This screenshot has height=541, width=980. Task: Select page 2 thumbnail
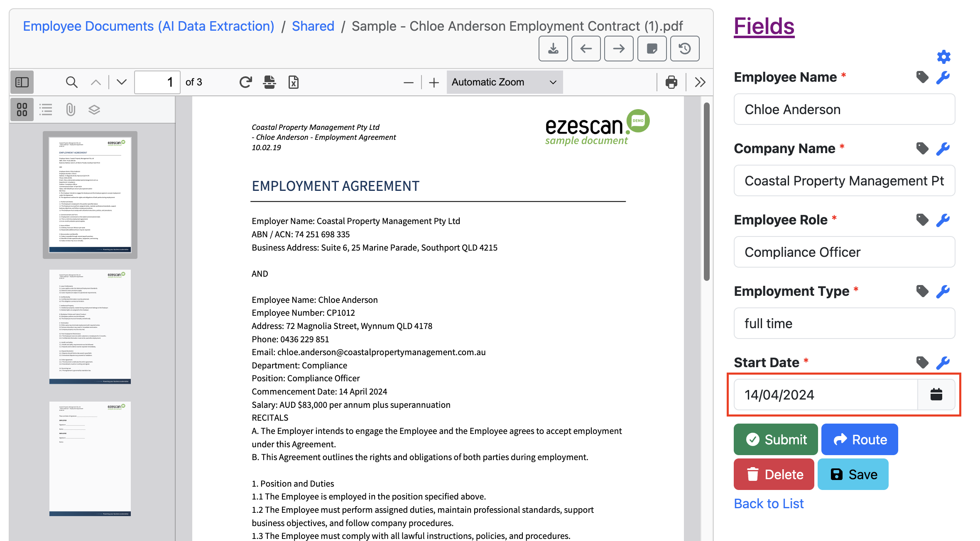(90, 327)
